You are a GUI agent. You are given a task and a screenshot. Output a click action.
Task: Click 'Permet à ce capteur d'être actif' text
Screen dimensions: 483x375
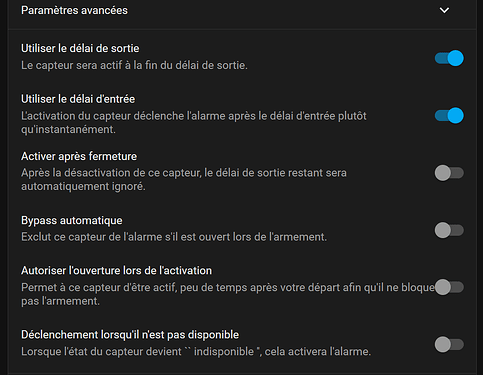coord(228,294)
